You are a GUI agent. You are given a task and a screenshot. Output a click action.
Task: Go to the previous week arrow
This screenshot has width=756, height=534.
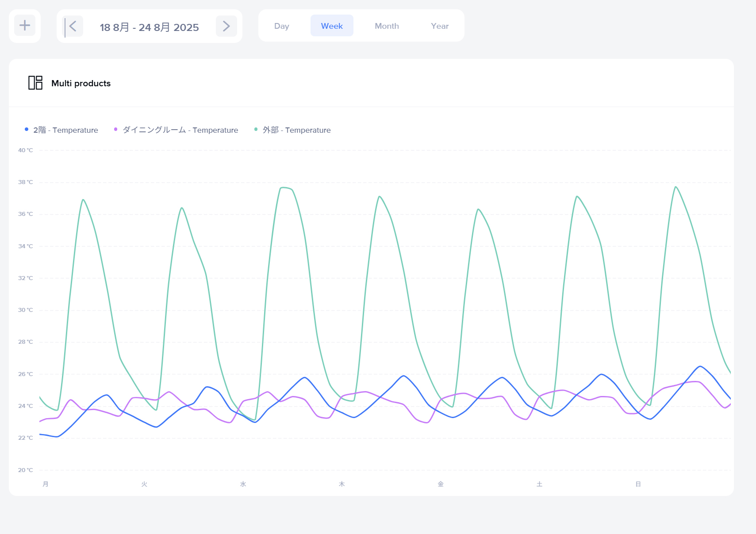[x=73, y=26]
